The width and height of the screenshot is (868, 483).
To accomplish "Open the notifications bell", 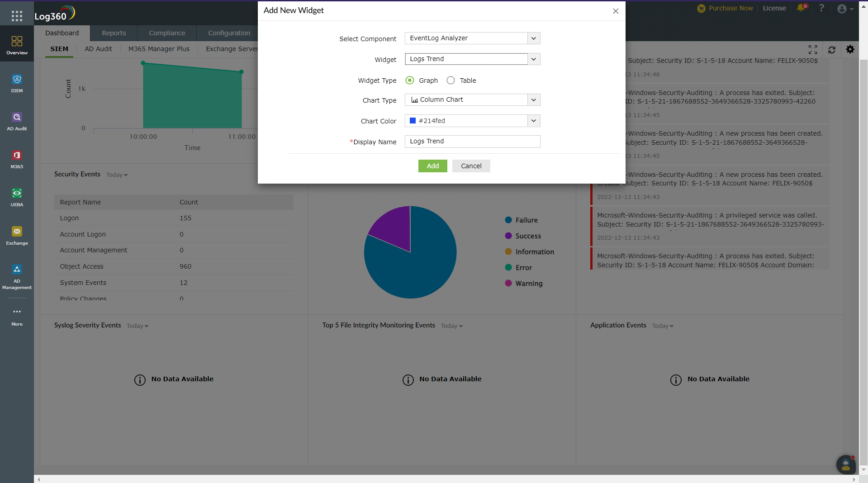I will point(801,8).
